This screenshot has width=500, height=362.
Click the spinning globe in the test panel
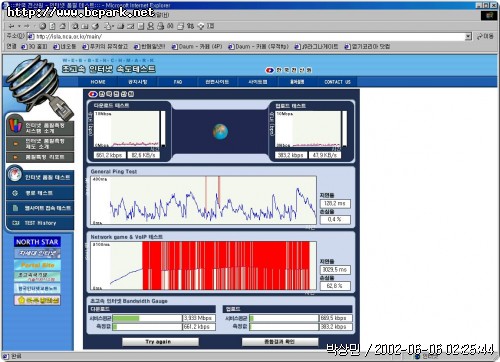(220, 131)
